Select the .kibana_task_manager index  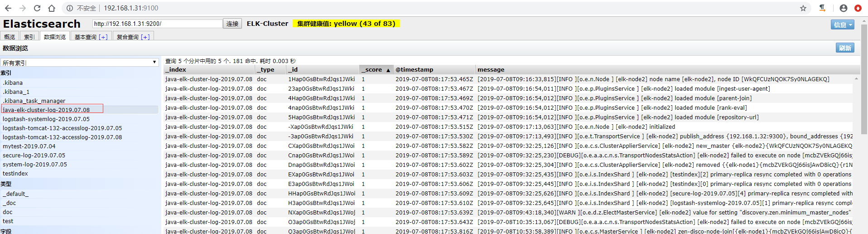click(x=80, y=101)
